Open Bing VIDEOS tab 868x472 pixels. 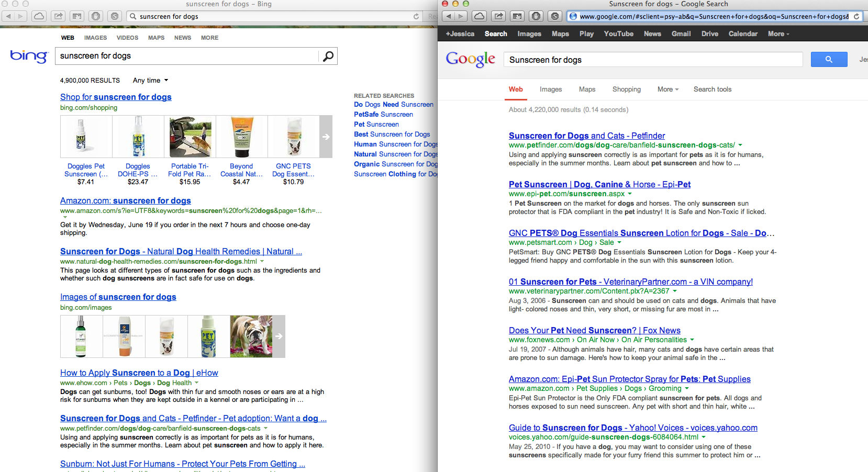[127, 38]
